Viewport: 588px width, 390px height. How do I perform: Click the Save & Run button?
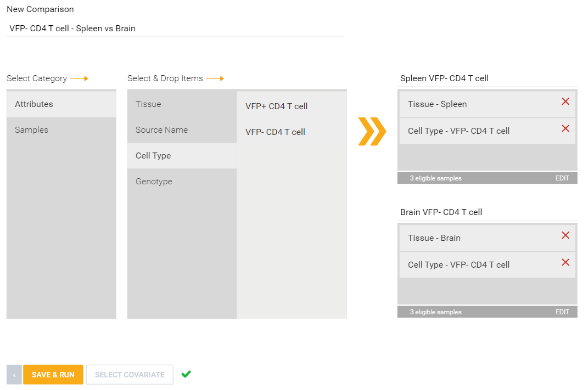[x=53, y=375]
